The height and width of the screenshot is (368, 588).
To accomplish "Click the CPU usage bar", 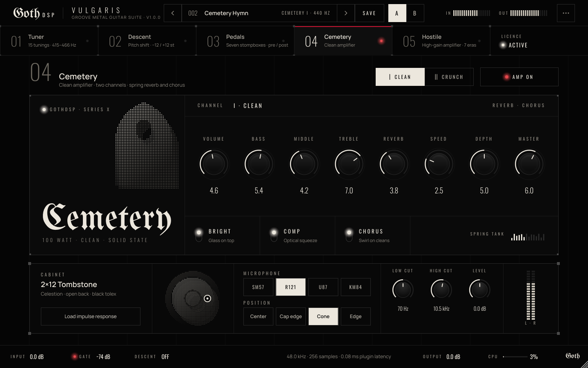I will (515, 357).
